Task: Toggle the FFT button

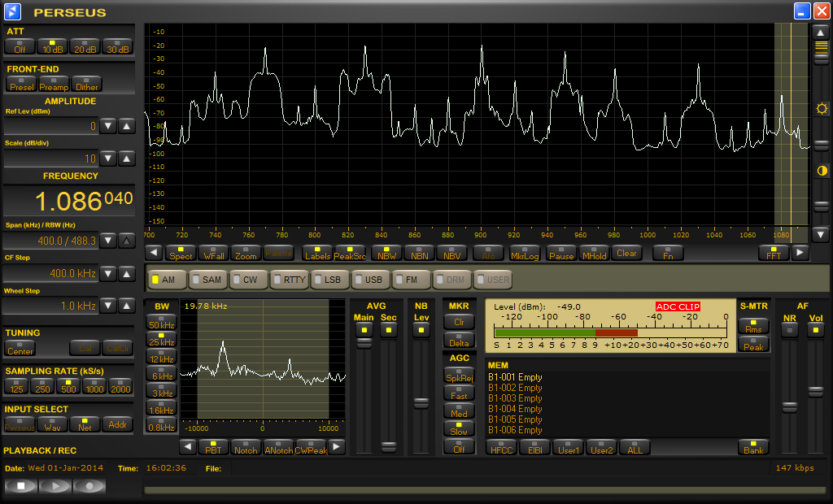Action: [x=774, y=253]
